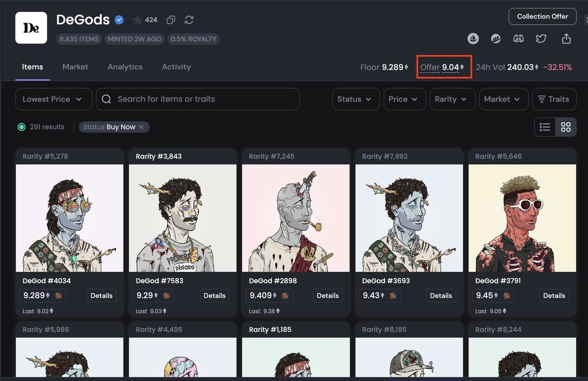Click the Blur icon beside price 9.29
This screenshot has height=381, width=588.
(x=166, y=296)
